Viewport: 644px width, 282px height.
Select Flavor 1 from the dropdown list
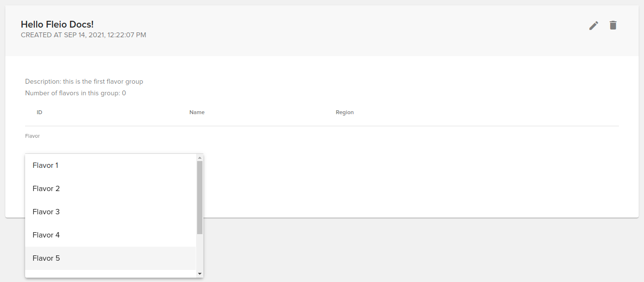tap(45, 165)
